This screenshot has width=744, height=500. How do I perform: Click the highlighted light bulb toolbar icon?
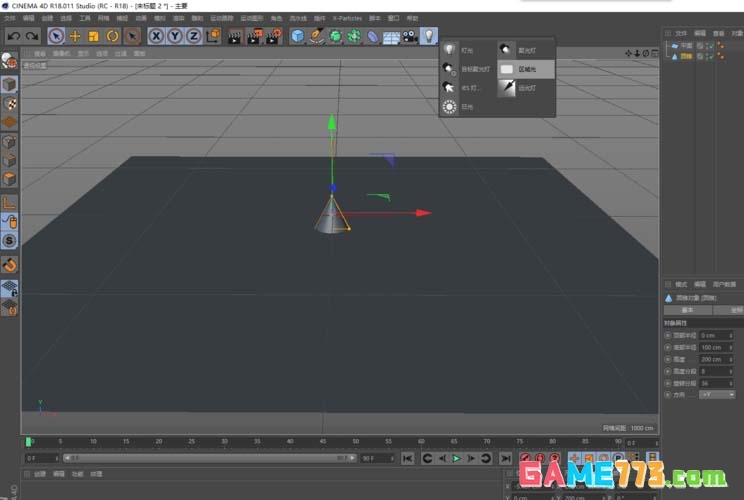tap(429, 36)
